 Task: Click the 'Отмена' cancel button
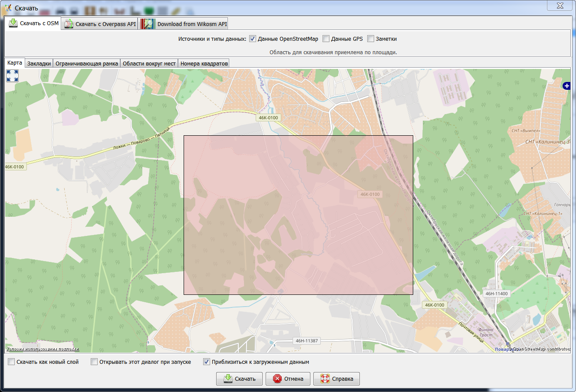pyautogui.click(x=289, y=379)
